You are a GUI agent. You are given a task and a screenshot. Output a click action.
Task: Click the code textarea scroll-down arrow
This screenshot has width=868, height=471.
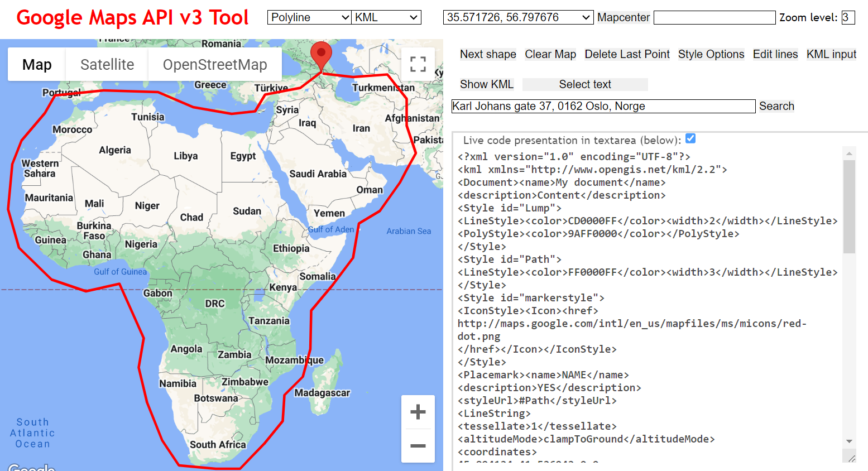pyautogui.click(x=849, y=441)
